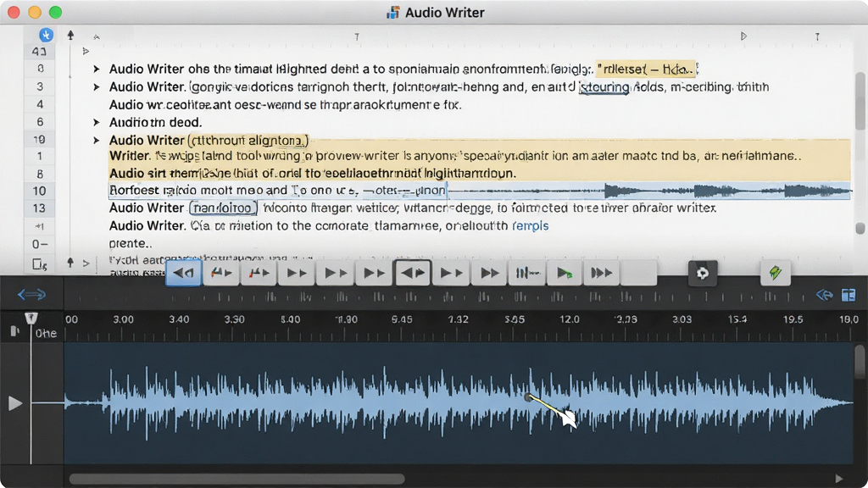Click the blue circular icon above line numbers
This screenshot has height=488, width=868.
tap(47, 35)
